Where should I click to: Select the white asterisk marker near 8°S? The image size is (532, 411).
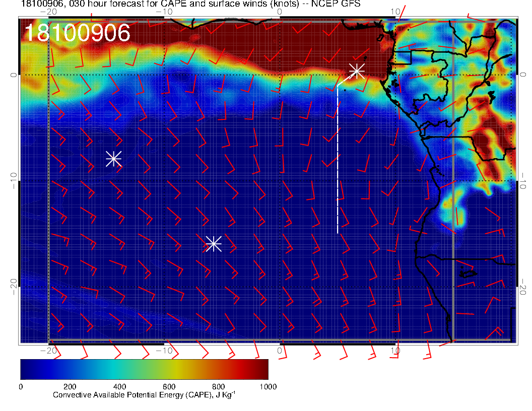pos(113,158)
